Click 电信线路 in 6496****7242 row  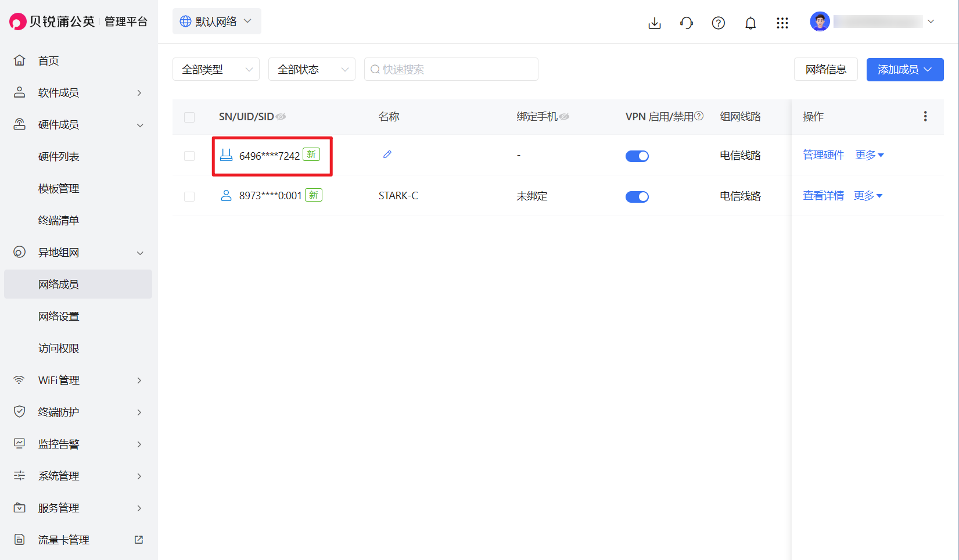click(741, 156)
